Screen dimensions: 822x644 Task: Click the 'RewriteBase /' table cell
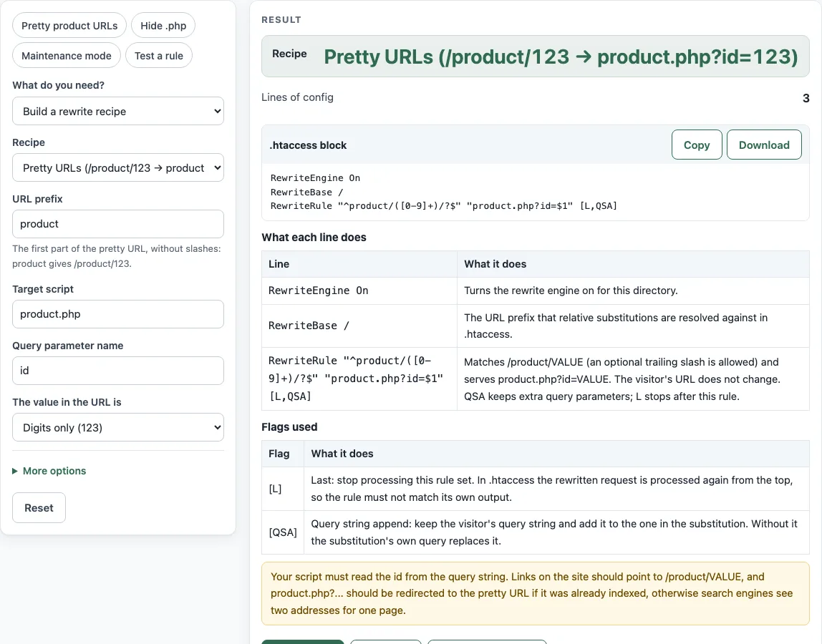coord(359,326)
